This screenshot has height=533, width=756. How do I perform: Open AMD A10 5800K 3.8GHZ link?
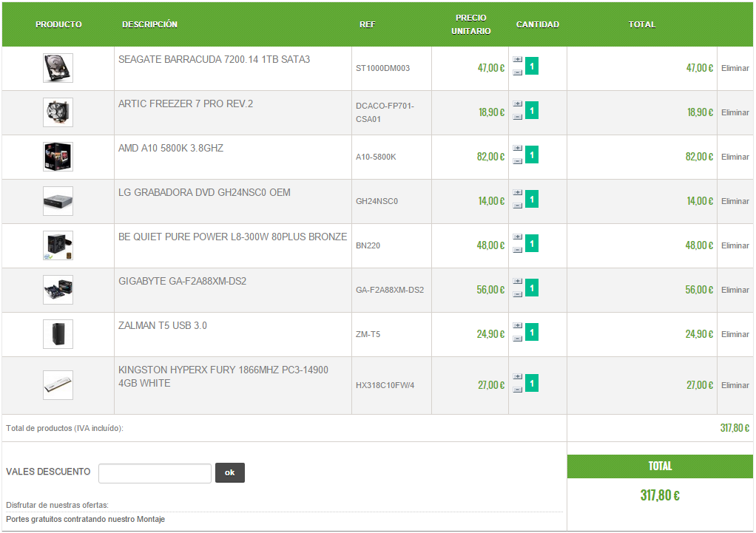(x=171, y=148)
